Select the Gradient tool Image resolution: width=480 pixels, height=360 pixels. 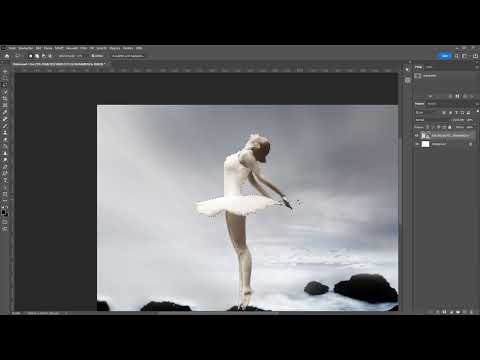tap(5, 153)
